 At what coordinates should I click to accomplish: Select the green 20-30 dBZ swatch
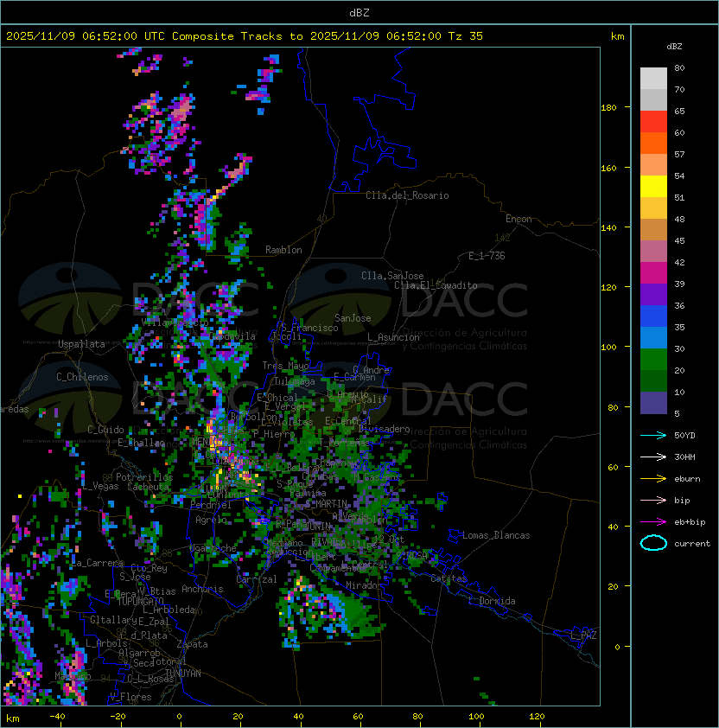pyautogui.click(x=653, y=360)
